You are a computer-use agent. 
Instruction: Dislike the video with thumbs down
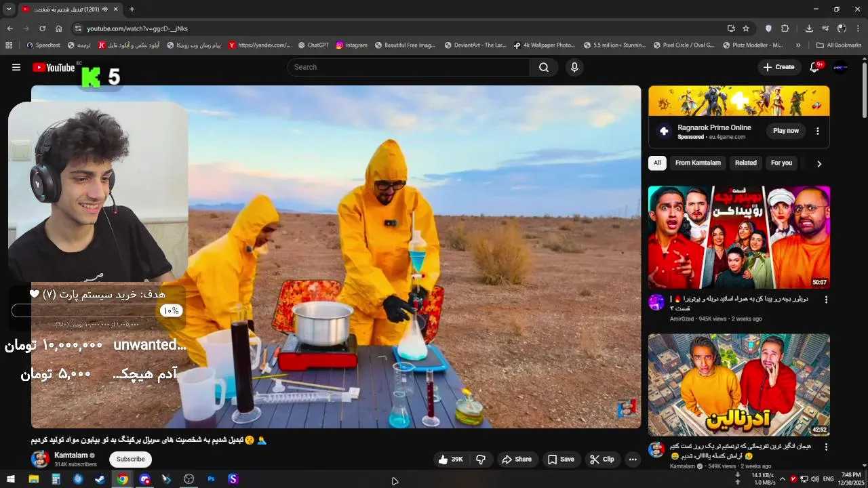point(481,459)
